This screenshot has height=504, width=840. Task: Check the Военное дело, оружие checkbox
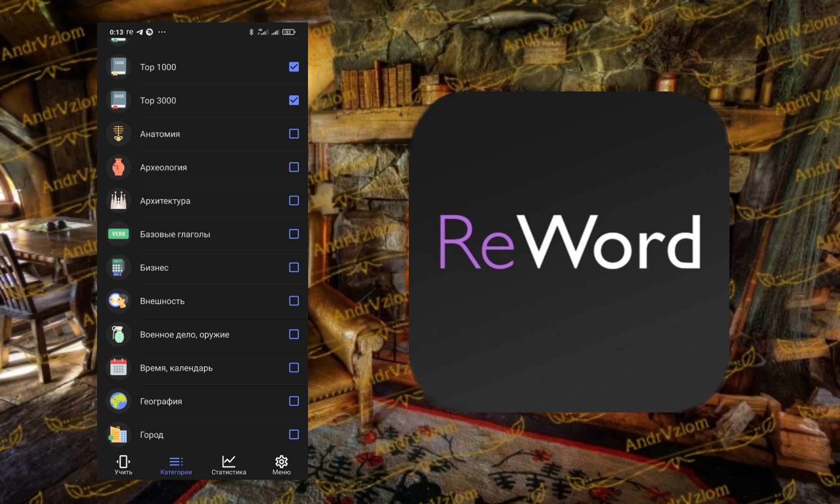click(x=294, y=334)
